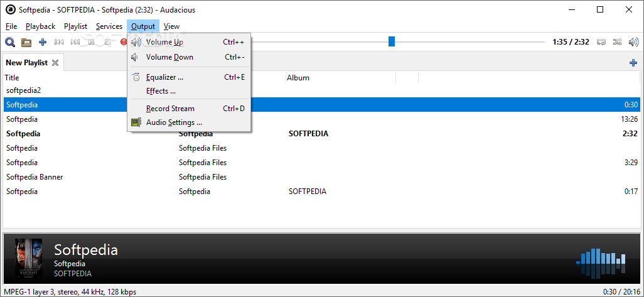The width and height of the screenshot is (644, 297).
Task: Open the File menu
Action: click(11, 26)
